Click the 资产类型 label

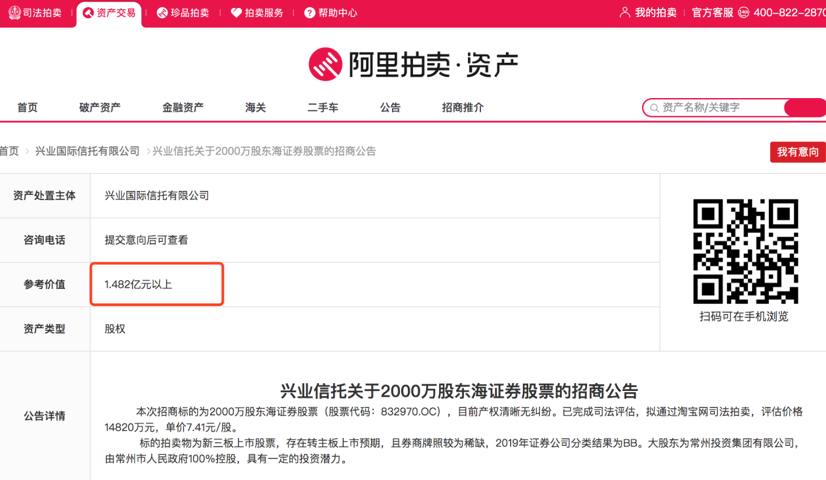44,329
